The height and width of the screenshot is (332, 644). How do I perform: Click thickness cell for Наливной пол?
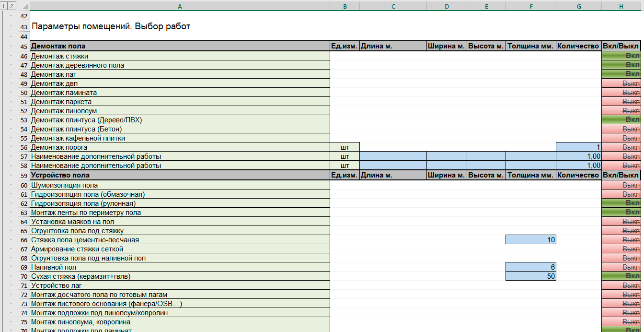pos(530,267)
